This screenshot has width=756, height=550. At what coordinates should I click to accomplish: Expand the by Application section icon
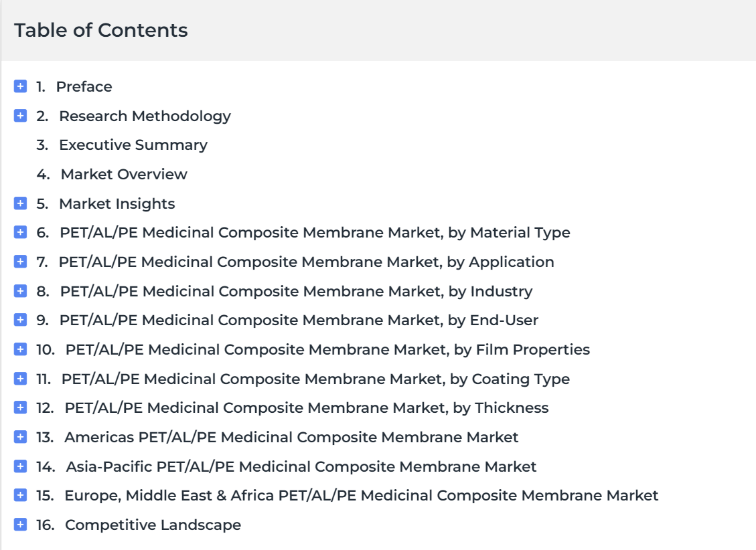click(20, 262)
